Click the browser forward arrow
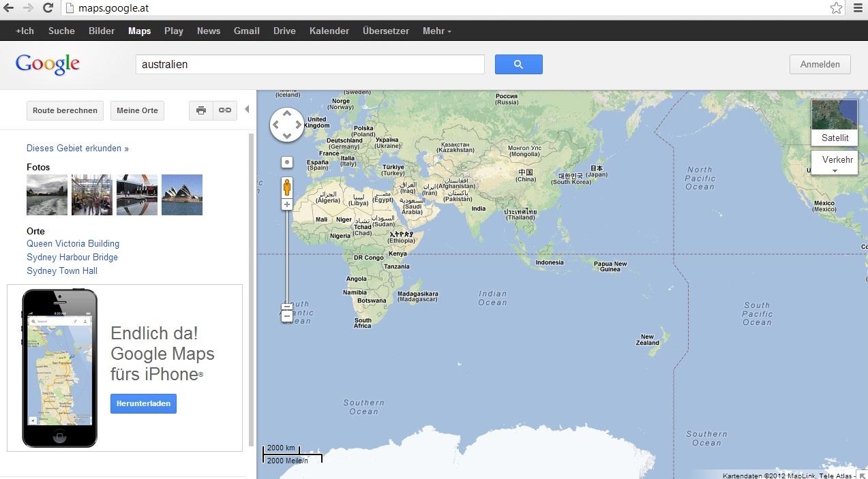The width and height of the screenshot is (868, 479). (28, 8)
